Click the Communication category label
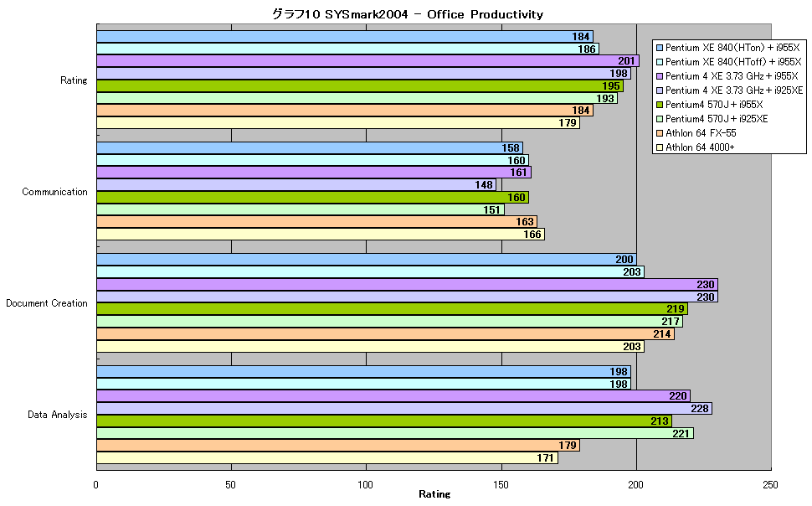 (x=54, y=192)
